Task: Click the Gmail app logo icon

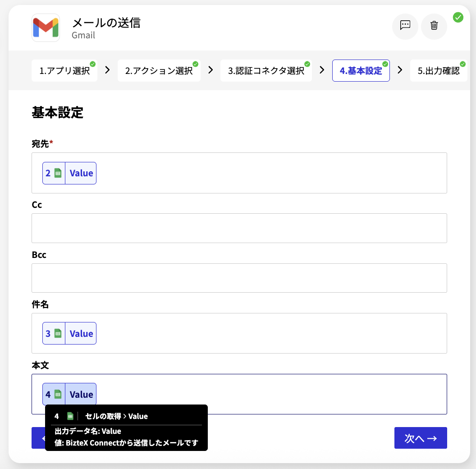Action: coord(46,28)
